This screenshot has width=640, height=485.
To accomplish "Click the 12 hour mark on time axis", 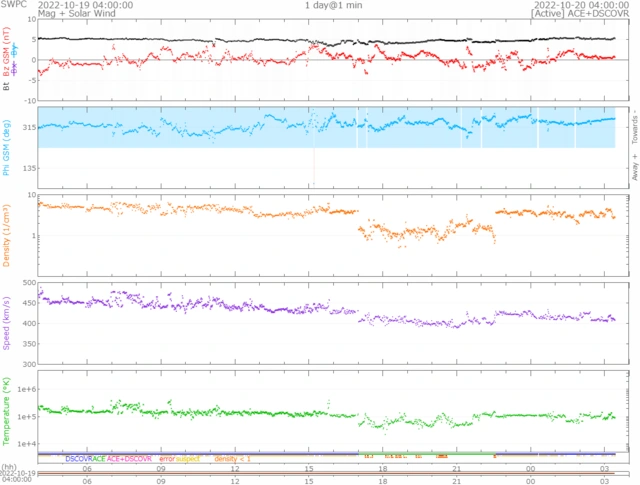I will pyautogui.click(x=236, y=467).
